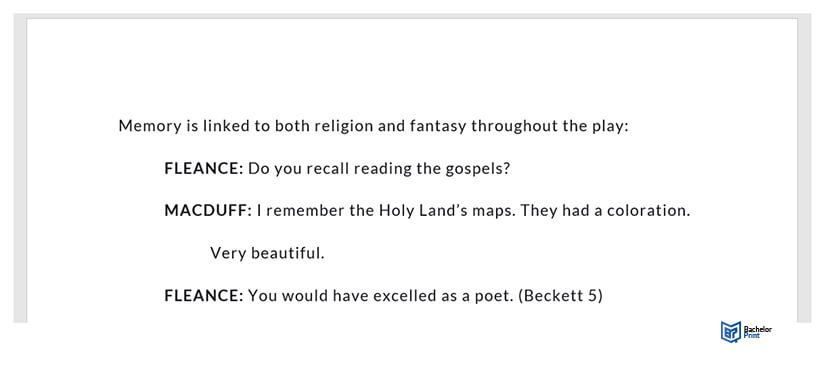Viewport: 825px width, 376px height.
Task: Click the word 'gospels?' in first line
Action: (478, 170)
